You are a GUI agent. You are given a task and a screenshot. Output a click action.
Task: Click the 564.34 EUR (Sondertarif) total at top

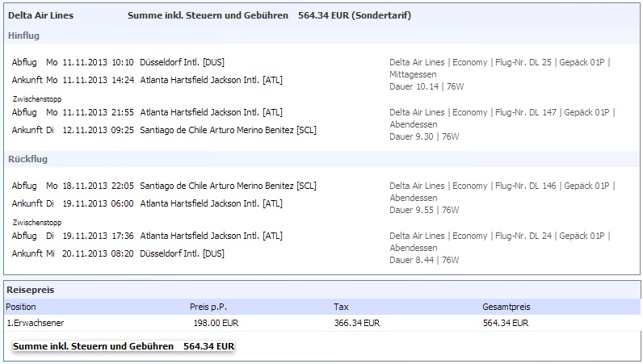(x=355, y=15)
